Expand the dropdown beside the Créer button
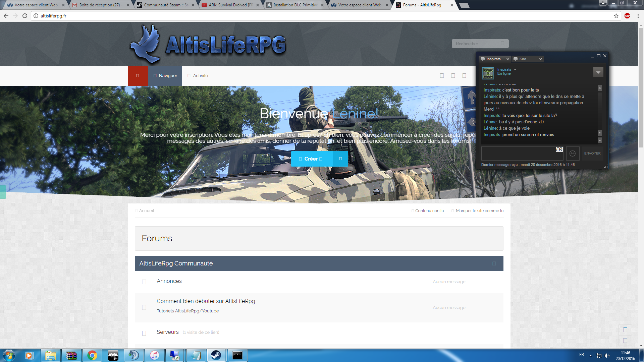The width and height of the screenshot is (644, 362). click(x=340, y=159)
